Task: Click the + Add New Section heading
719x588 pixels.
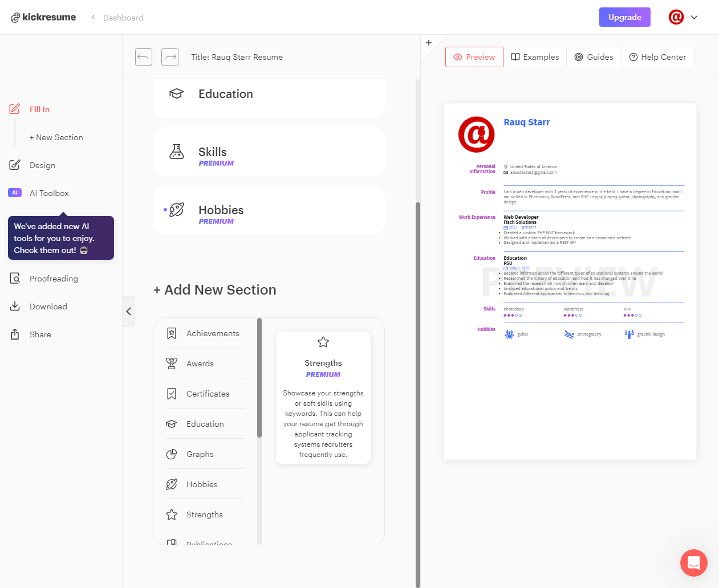Action: 215,290
